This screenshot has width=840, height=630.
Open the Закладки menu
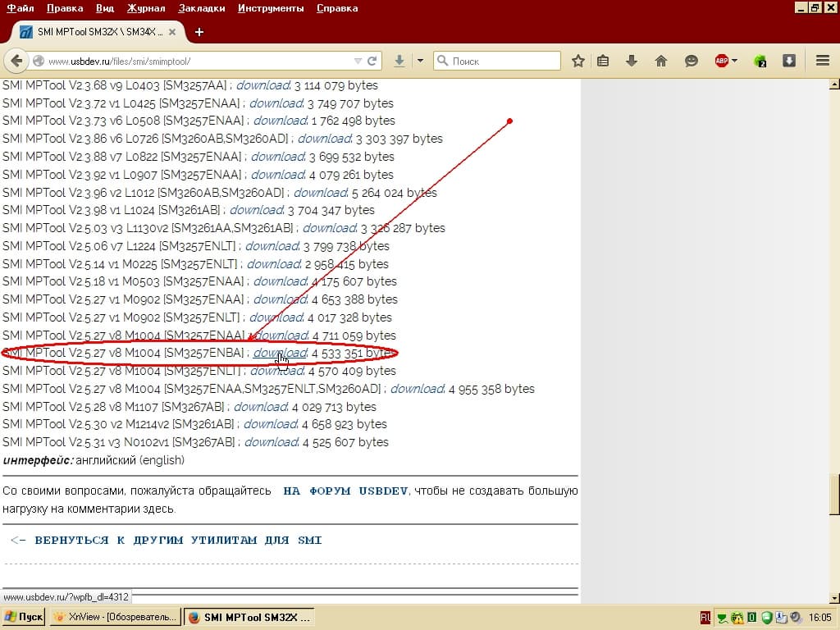tap(202, 8)
